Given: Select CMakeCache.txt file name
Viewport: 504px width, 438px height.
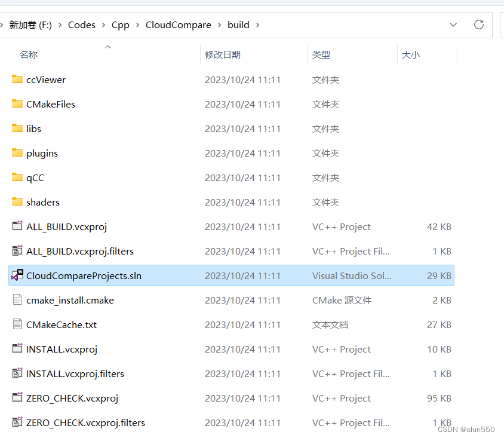Looking at the screenshot, I should (62, 324).
